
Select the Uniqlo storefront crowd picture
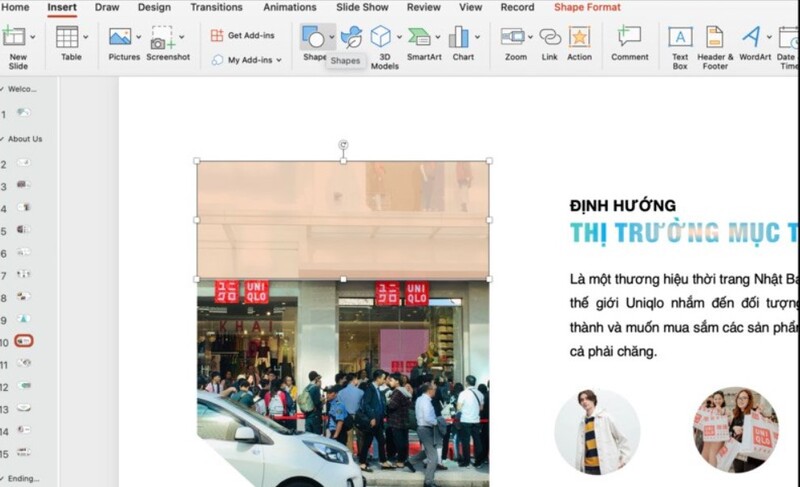pyautogui.click(x=343, y=382)
